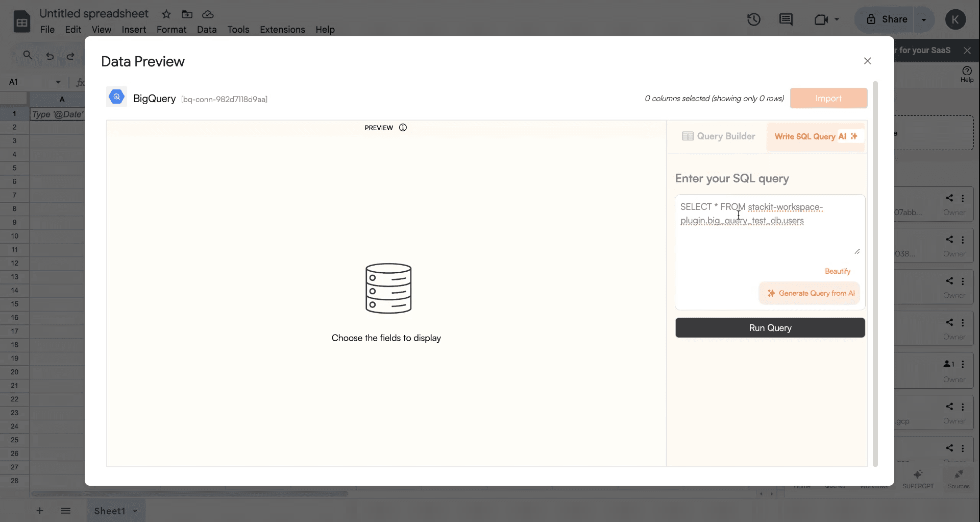Click the spreadsheet horizontal scrollbar
The image size is (980, 522).
pyautogui.click(x=189, y=494)
